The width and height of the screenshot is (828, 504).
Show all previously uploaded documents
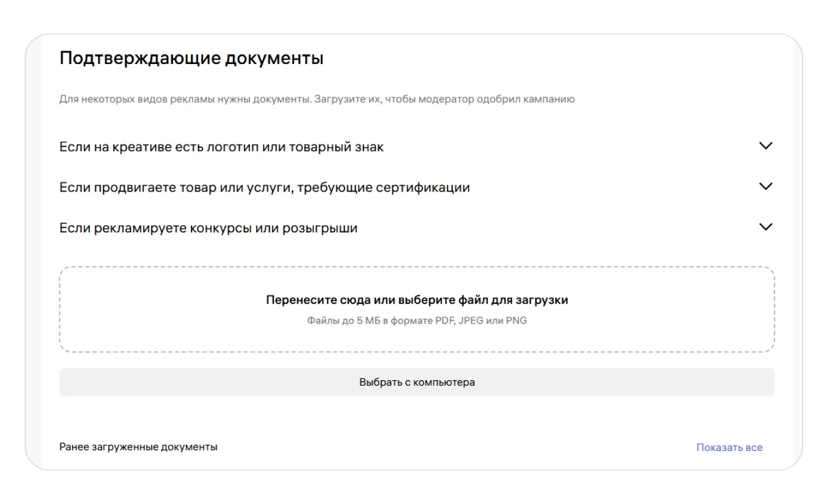pos(729,447)
